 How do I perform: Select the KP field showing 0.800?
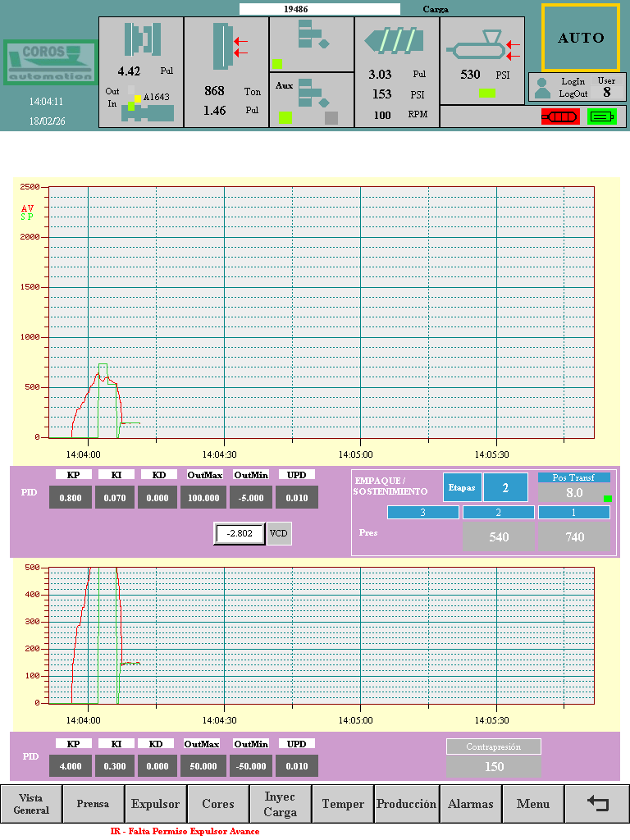point(71,498)
